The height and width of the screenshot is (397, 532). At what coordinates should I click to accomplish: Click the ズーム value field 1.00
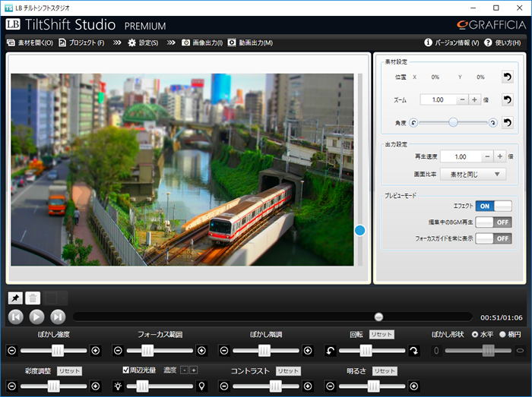coord(438,99)
